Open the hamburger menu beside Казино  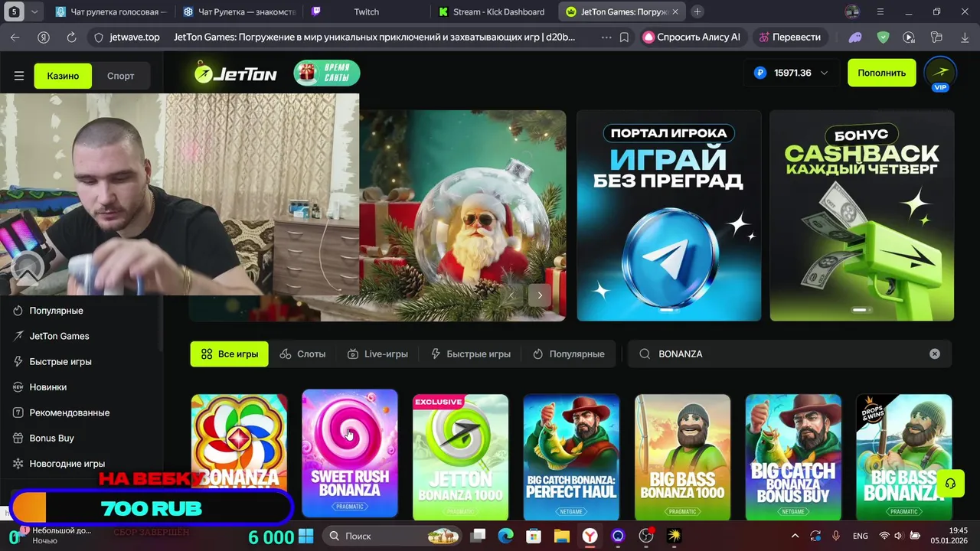(19, 76)
